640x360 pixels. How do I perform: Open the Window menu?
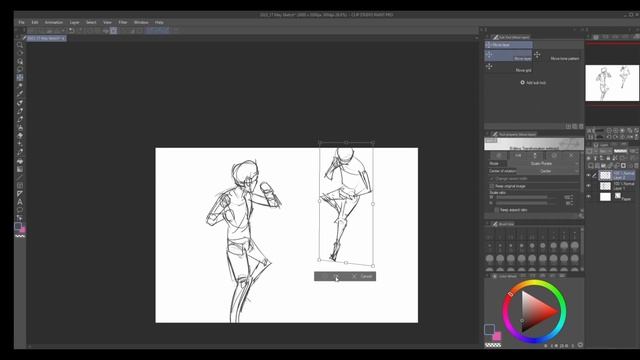pyautogui.click(x=141, y=22)
